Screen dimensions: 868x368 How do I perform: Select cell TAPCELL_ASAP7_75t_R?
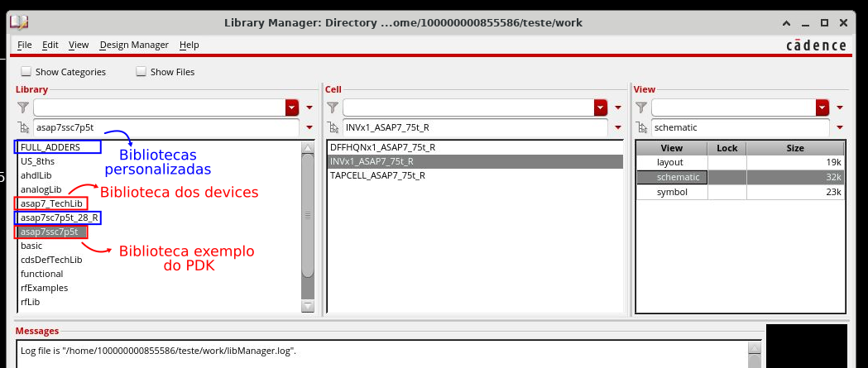(x=377, y=175)
